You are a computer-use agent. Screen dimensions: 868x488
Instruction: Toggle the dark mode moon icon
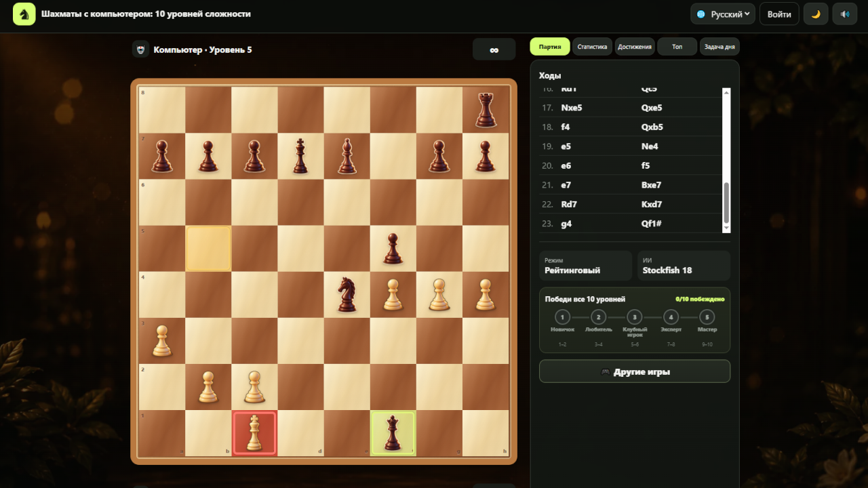pos(816,14)
